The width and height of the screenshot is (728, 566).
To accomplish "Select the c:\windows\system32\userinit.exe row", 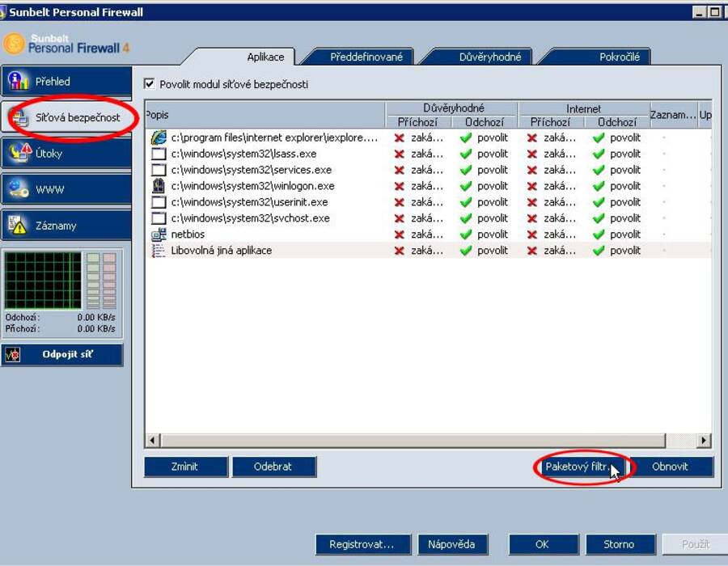I will 428,202.
